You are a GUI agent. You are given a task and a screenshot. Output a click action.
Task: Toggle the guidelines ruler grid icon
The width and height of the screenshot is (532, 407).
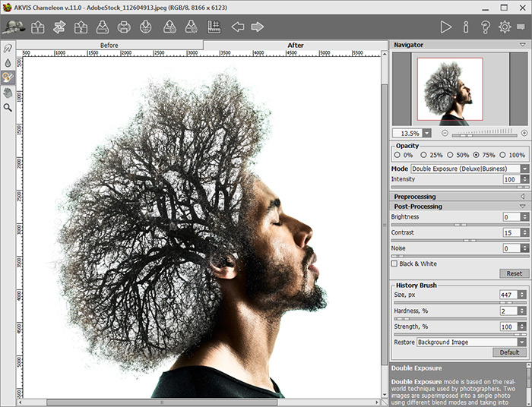[x=214, y=27]
